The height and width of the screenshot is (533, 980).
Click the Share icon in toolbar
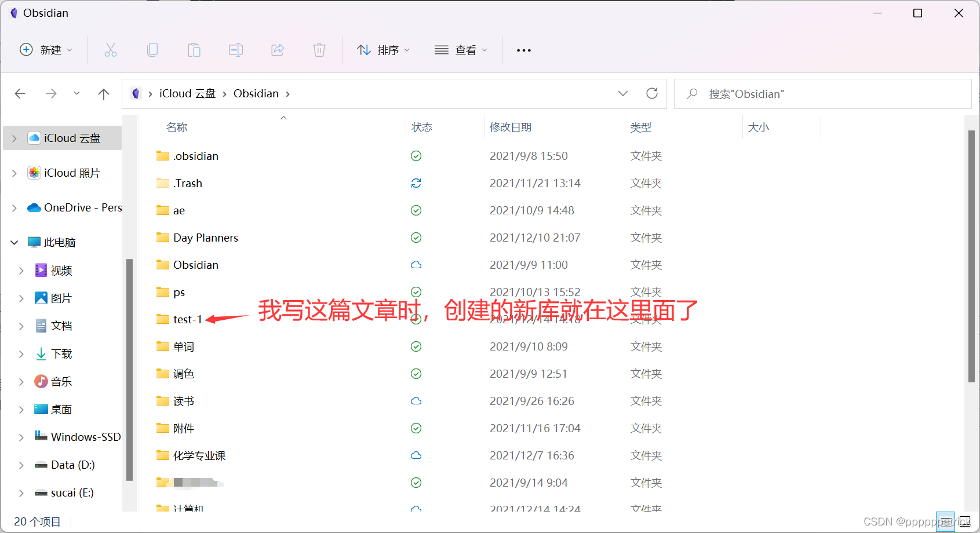278,50
